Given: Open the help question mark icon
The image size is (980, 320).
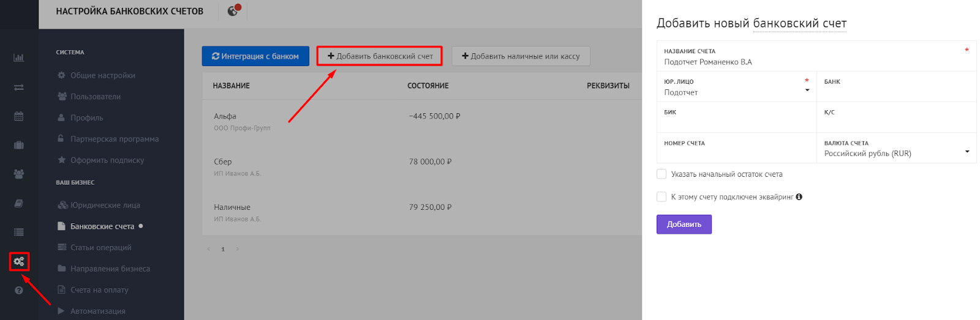Looking at the screenshot, I should click(x=19, y=291).
